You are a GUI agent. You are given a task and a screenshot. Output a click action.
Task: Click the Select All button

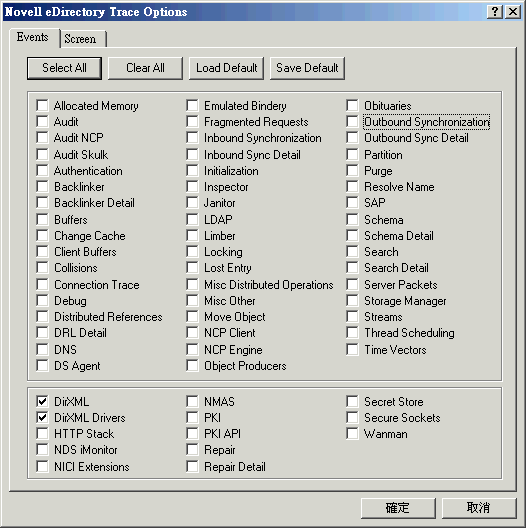pos(64,68)
